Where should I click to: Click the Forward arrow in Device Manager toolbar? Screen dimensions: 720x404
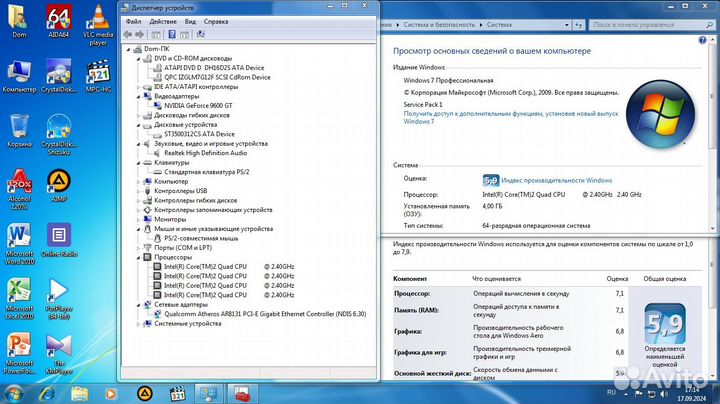140,34
